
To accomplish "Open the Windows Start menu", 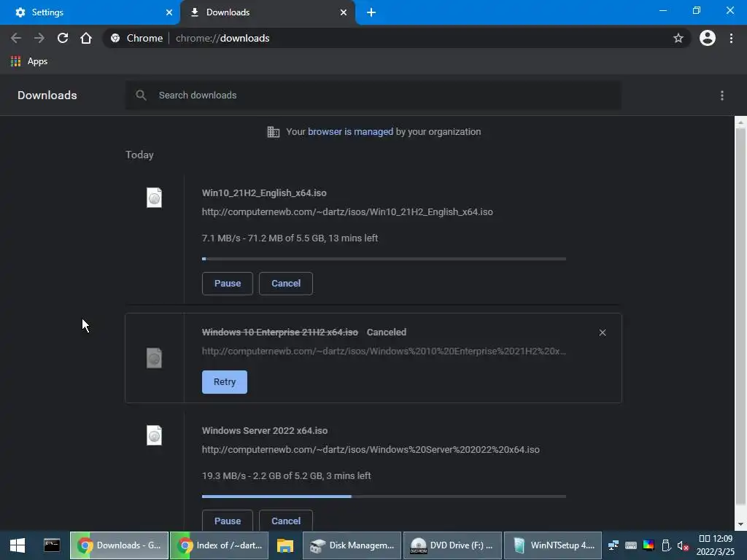I will (x=18, y=545).
